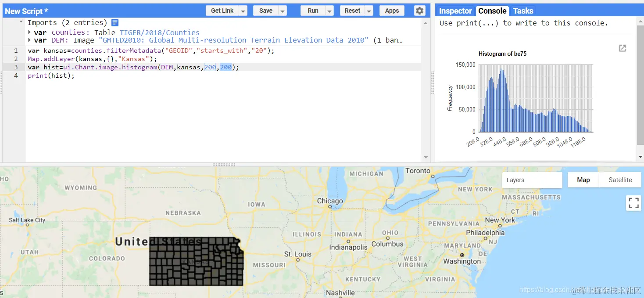Pop out the histogram chart in a new window
This screenshot has width=644, height=298.
coord(622,48)
